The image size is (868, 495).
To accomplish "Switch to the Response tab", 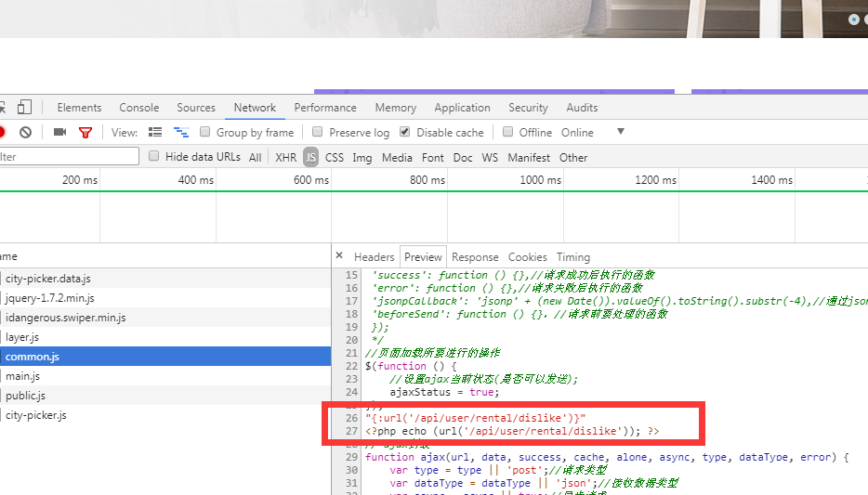I will (475, 257).
